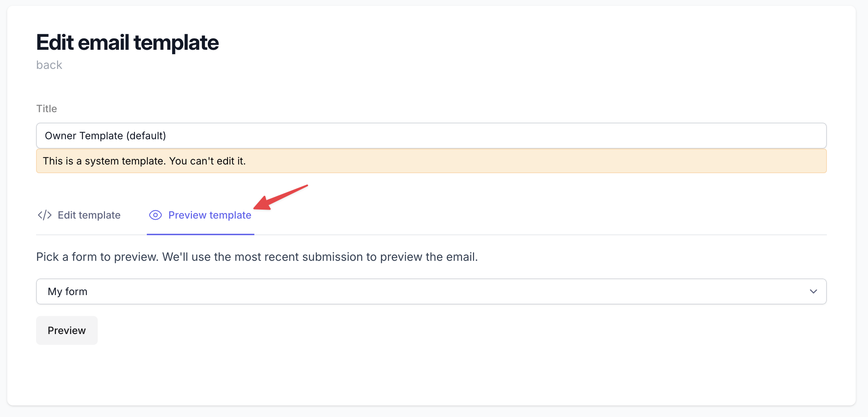Click the eye icon beside Preview template
Viewport: 868px width, 417px height.
[x=155, y=215]
